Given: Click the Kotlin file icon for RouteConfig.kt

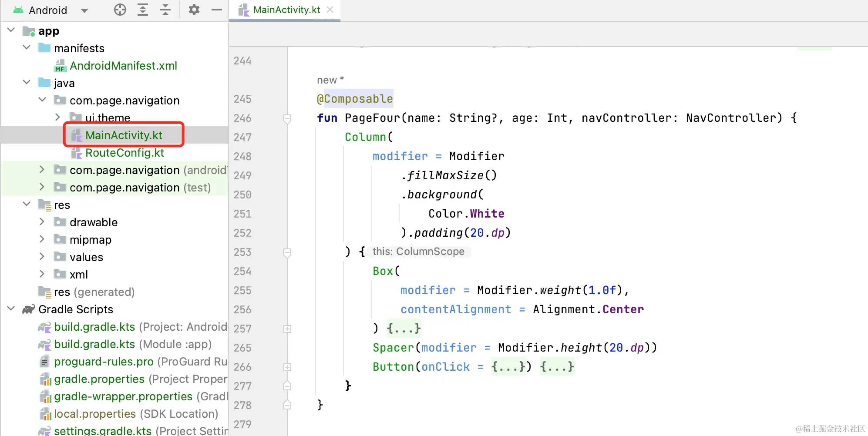Looking at the screenshot, I should pos(77,153).
